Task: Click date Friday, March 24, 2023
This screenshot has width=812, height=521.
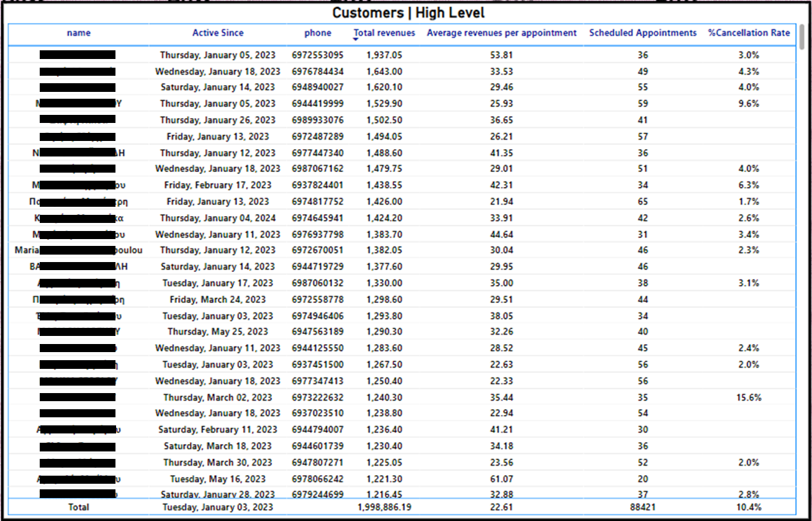Action: 218,299
